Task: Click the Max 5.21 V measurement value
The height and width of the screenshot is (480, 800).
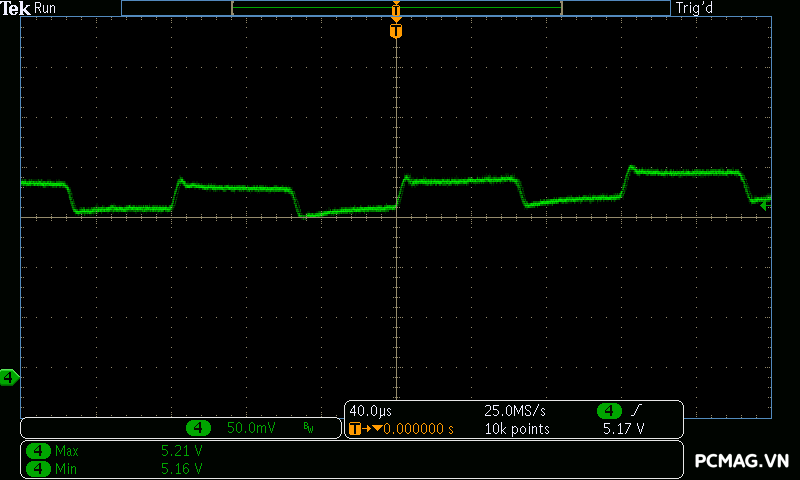Action: click(182, 451)
